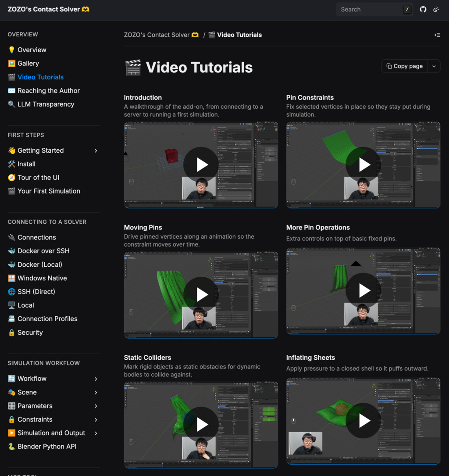Click the Overview lightbulb icon

pos(11,50)
